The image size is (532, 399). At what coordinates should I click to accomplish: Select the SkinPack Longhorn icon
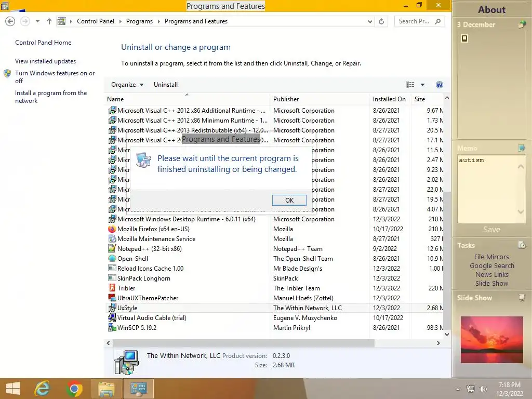tap(112, 278)
